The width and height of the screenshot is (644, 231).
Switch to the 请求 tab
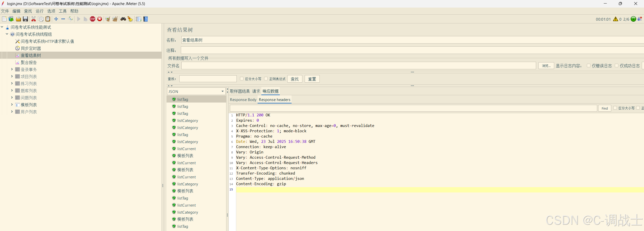point(256,91)
